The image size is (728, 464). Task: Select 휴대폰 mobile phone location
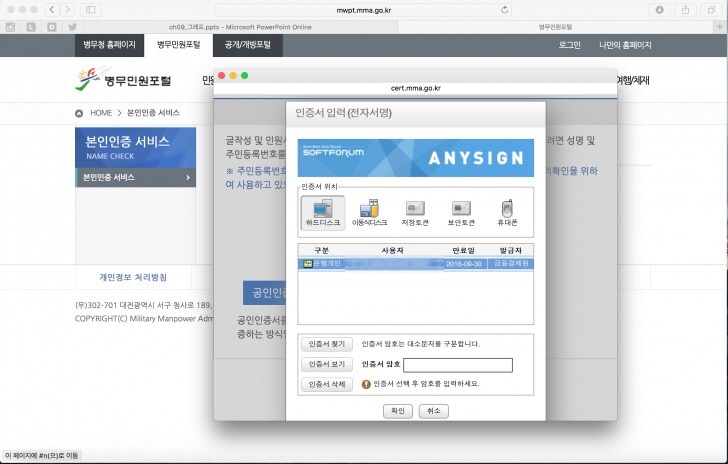coord(508,212)
